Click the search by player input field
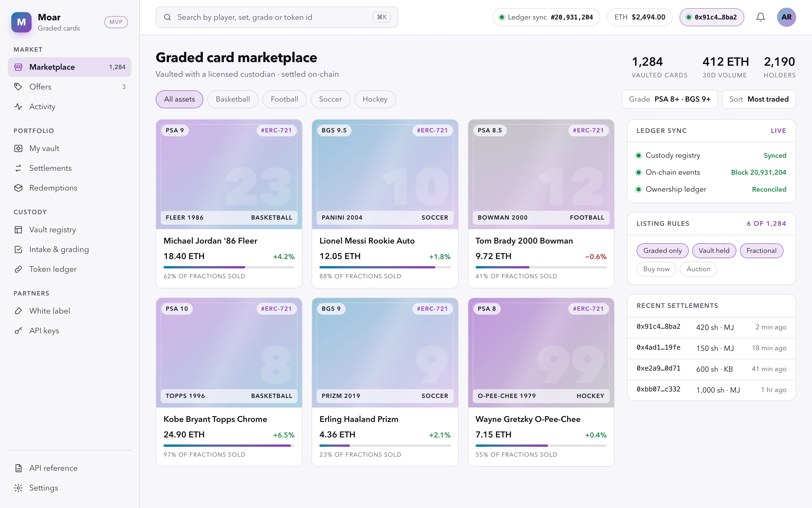 tap(277, 17)
